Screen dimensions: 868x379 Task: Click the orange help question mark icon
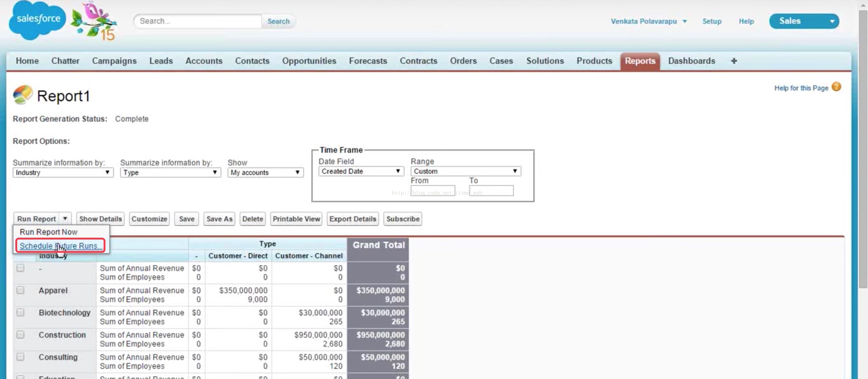pyautogui.click(x=836, y=87)
